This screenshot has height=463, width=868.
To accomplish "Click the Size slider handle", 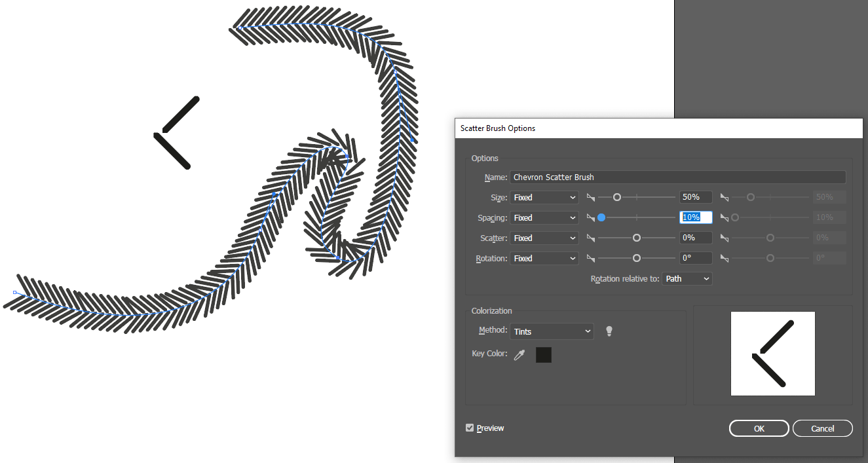I will pyautogui.click(x=616, y=196).
